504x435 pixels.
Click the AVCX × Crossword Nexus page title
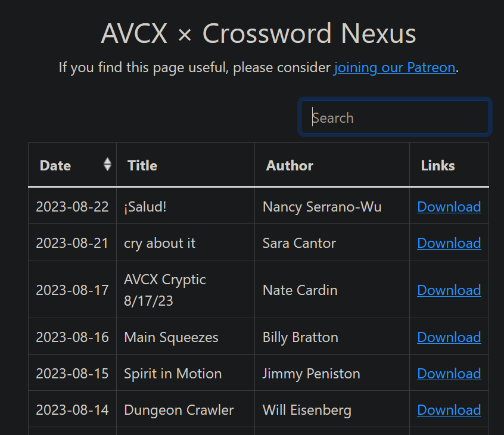tap(259, 33)
